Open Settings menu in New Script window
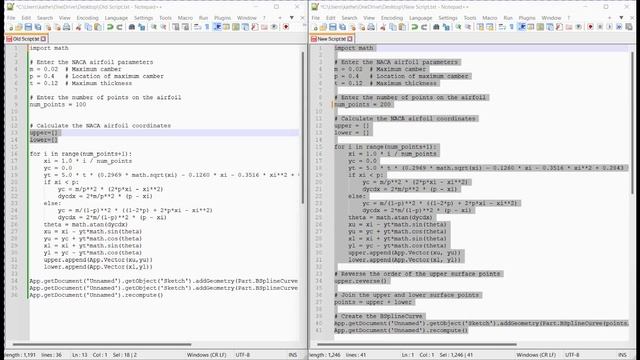The image size is (640, 360). 448,18
